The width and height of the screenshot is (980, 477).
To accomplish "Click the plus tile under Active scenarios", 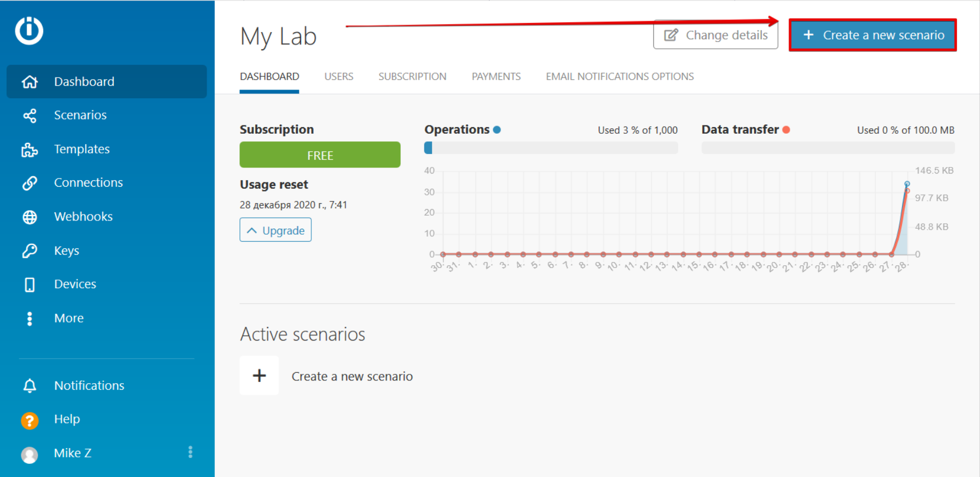I will click(259, 375).
